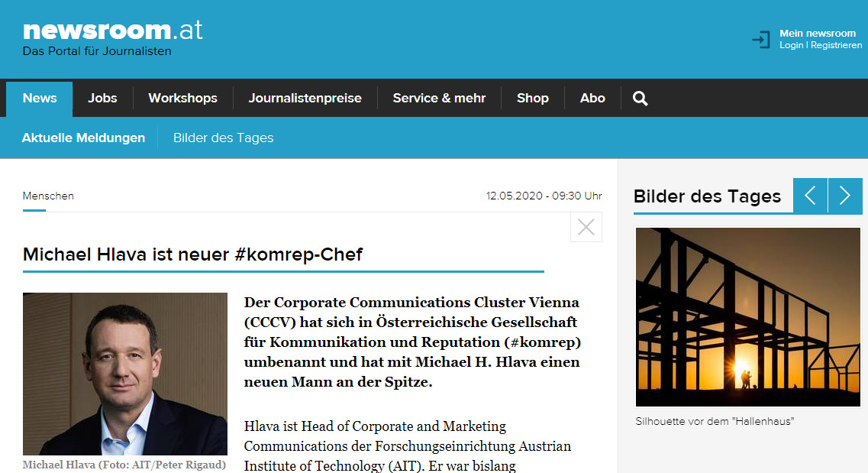This screenshot has height=473, width=868.
Task: Select the Abo menu item
Action: click(592, 98)
